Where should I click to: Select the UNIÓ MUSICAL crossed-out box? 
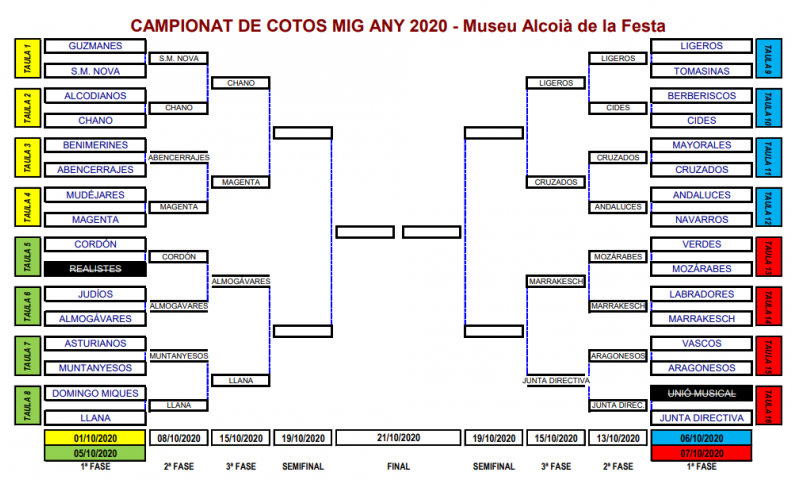(x=702, y=393)
